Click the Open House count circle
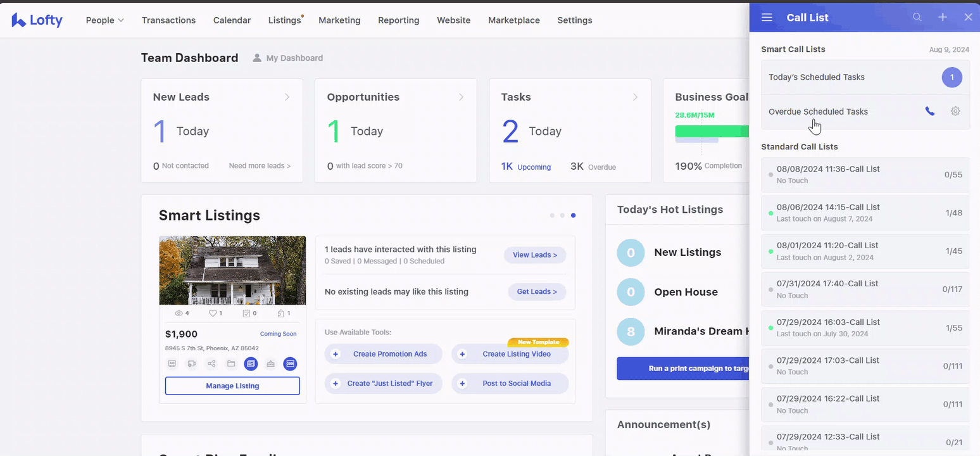 631,292
